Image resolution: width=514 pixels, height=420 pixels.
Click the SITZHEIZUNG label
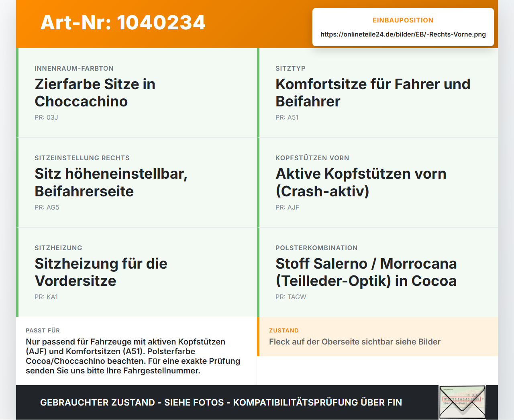click(58, 248)
